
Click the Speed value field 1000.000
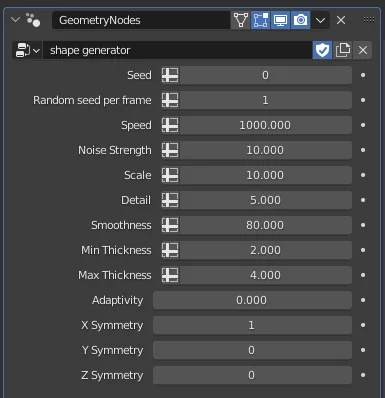pos(265,125)
